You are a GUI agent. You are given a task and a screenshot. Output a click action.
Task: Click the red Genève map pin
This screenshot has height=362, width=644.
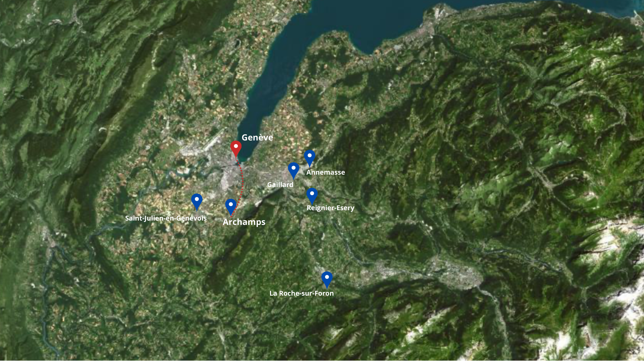236,148
